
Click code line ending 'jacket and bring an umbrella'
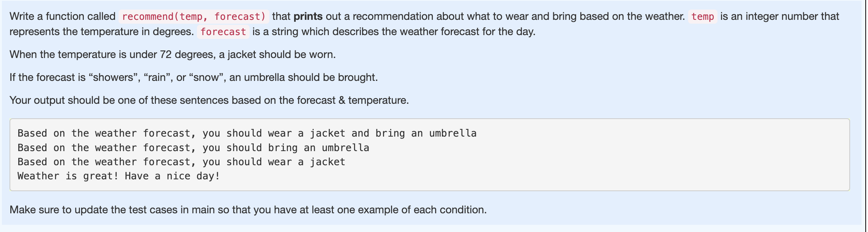tap(247, 133)
